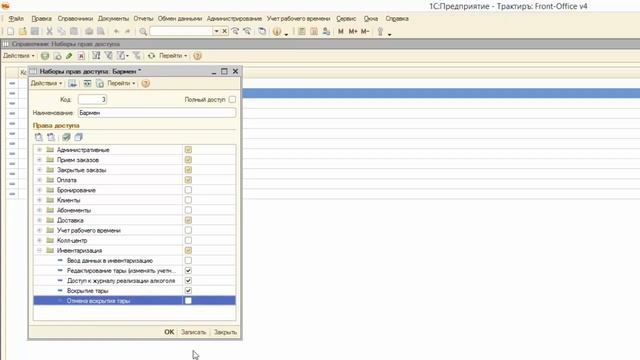Click the OK button in the dialog
Screen dimensions: 640x360
click(x=169, y=332)
